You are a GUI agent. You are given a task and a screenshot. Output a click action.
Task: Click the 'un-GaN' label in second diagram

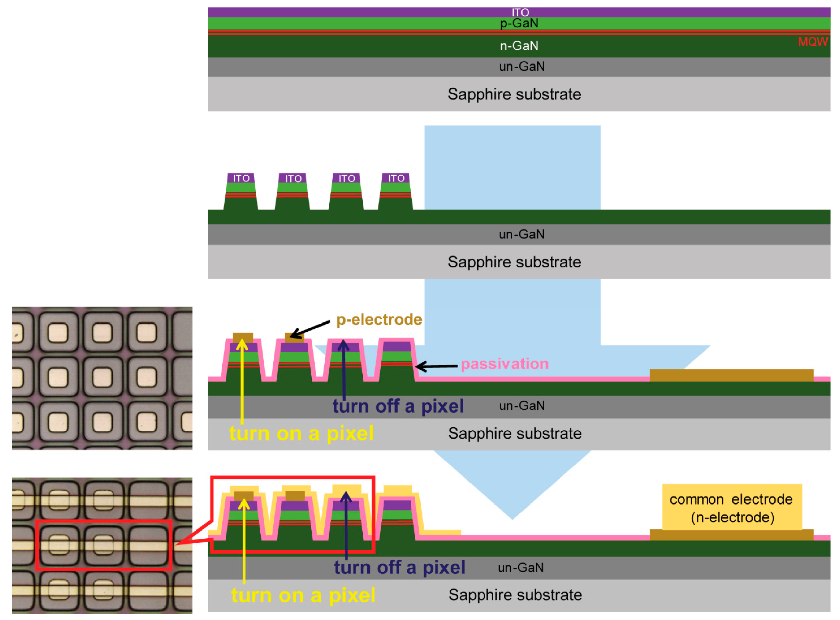(x=522, y=235)
